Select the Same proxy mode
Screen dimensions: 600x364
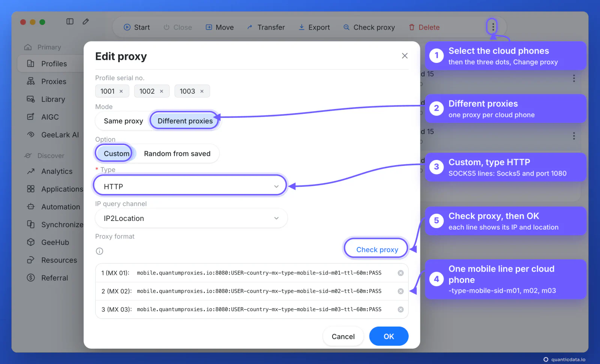point(123,121)
